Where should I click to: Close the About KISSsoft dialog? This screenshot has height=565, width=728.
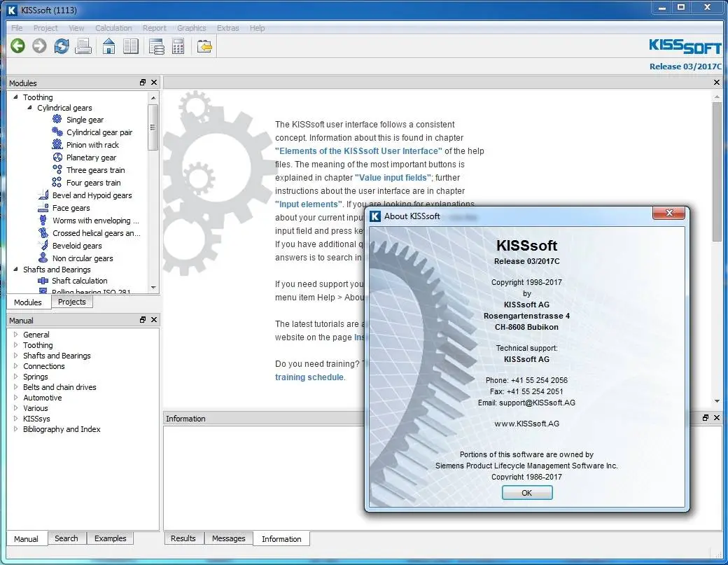pyautogui.click(x=668, y=213)
